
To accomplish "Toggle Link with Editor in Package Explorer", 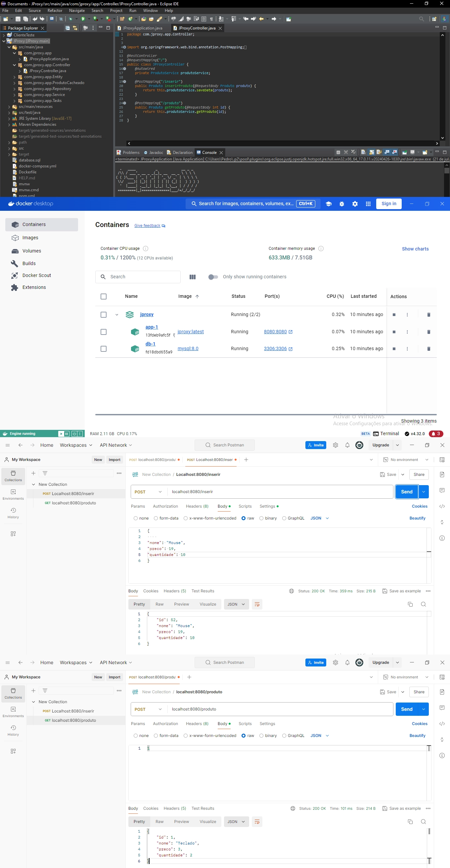I will click(x=75, y=28).
